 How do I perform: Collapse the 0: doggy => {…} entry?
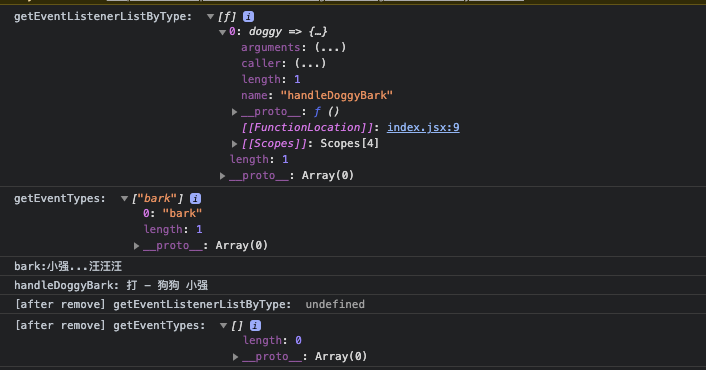tap(222, 32)
